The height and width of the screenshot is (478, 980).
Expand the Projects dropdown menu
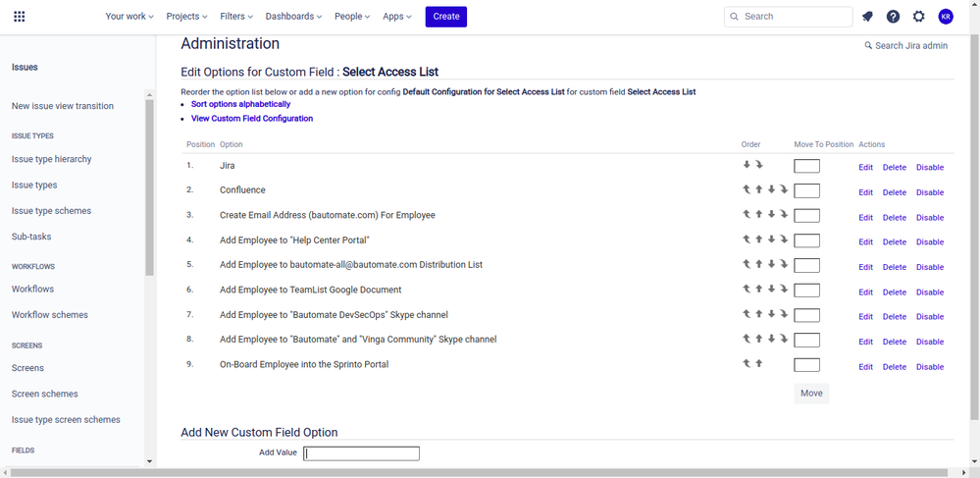point(186,17)
